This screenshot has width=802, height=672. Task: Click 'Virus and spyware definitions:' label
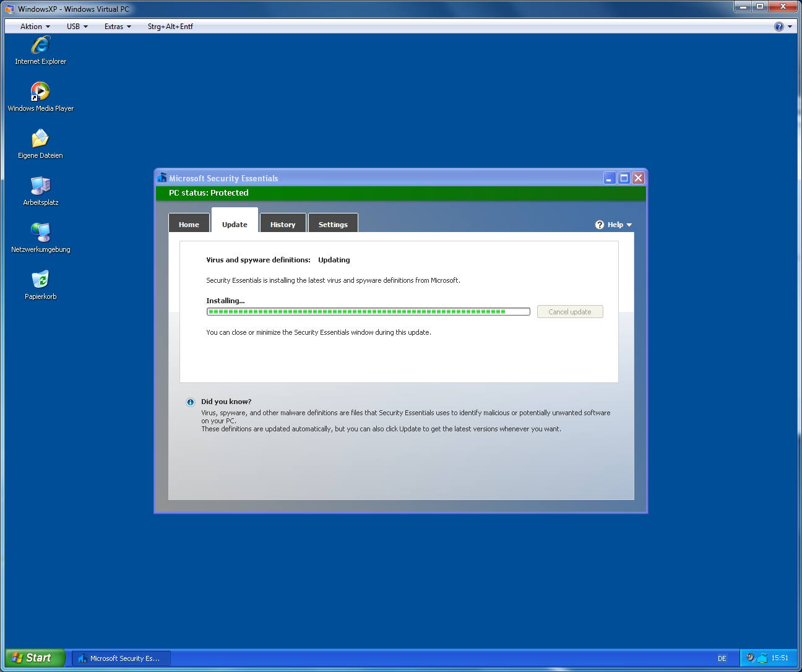click(x=258, y=260)
